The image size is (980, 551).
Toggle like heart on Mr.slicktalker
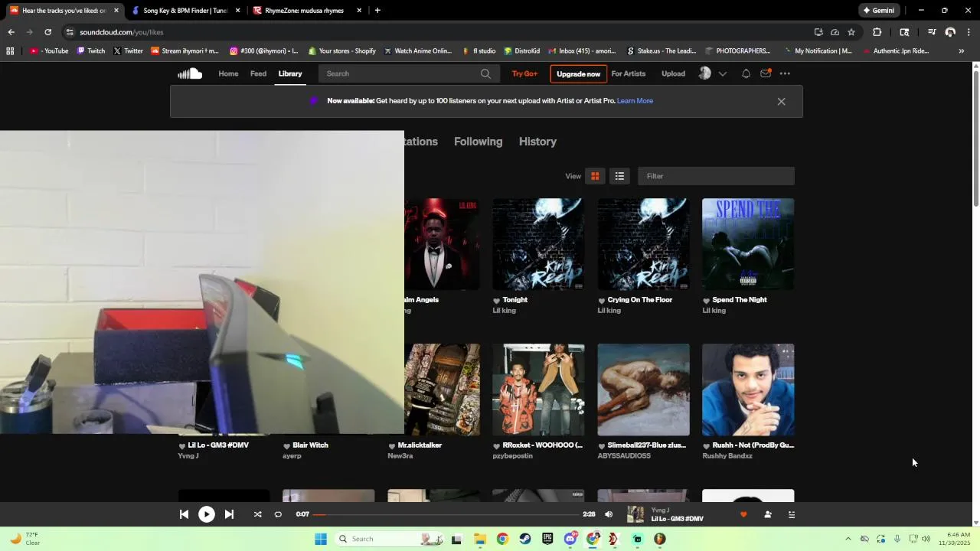391,446
